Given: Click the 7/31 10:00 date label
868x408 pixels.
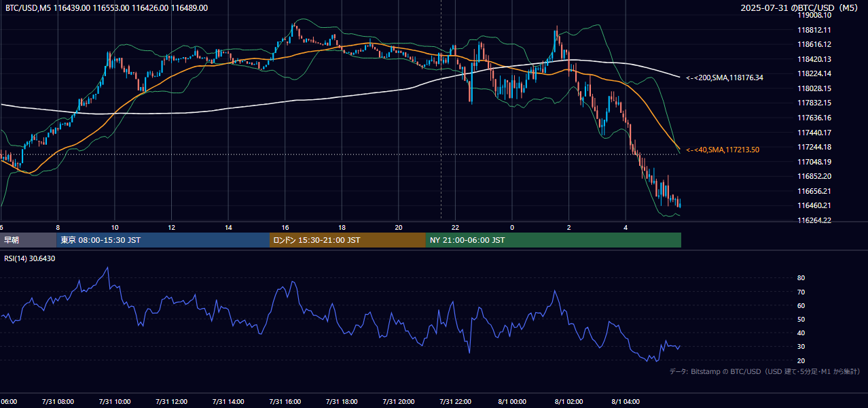Looking at the screenshot, I should click(115, 401).
